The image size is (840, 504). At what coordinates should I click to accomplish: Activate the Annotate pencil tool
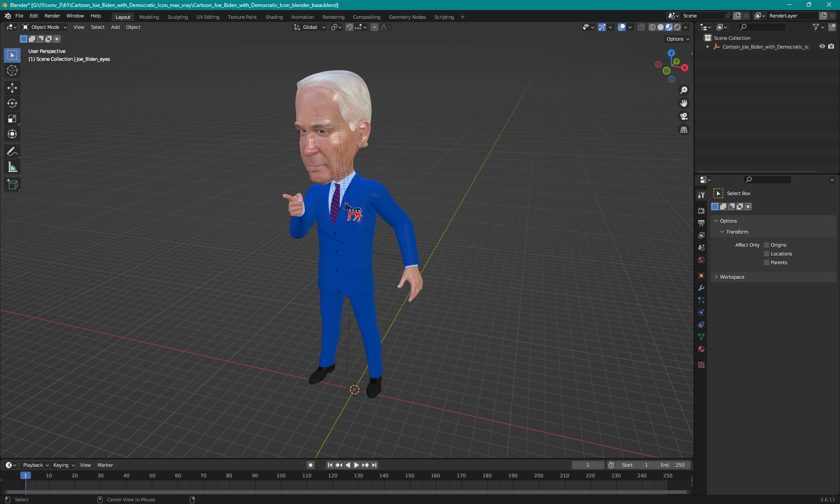[12, 152]
